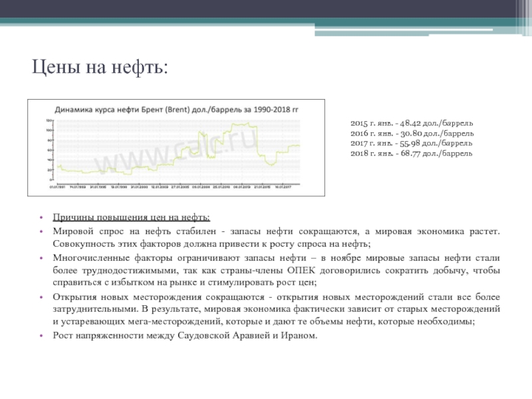The width and height of the screenshot is (532, 399).
Task: Click the dark gray header bar at the top
Action: [266, 9]
